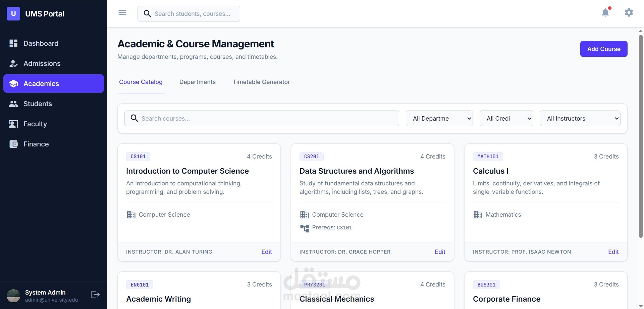Click the Students group icon in sidebar
The image size is (644, 309).
(13, 104)
